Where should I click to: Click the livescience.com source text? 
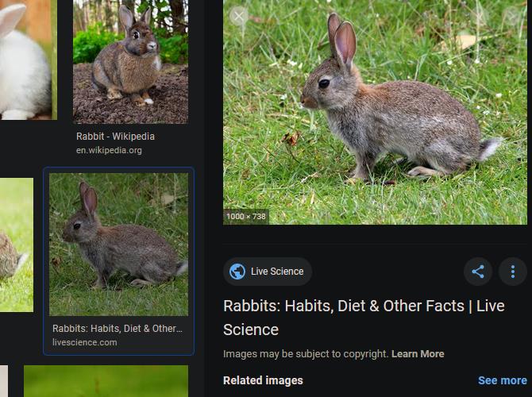point(84,343)
